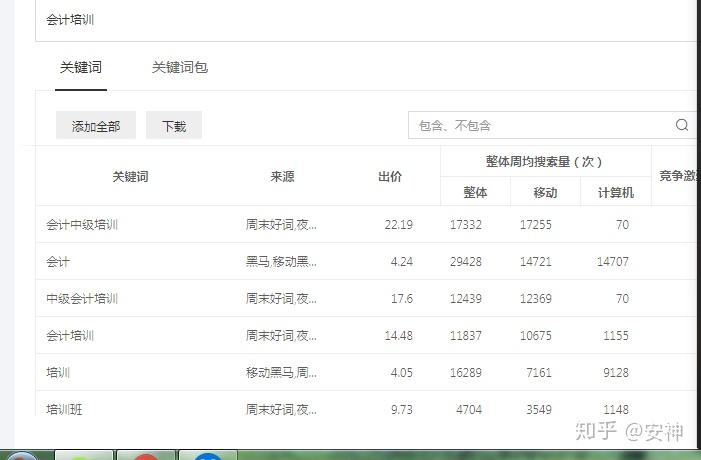701x460 pixels.
Task: Click overall search volume 4704
Action: point(469,409)
